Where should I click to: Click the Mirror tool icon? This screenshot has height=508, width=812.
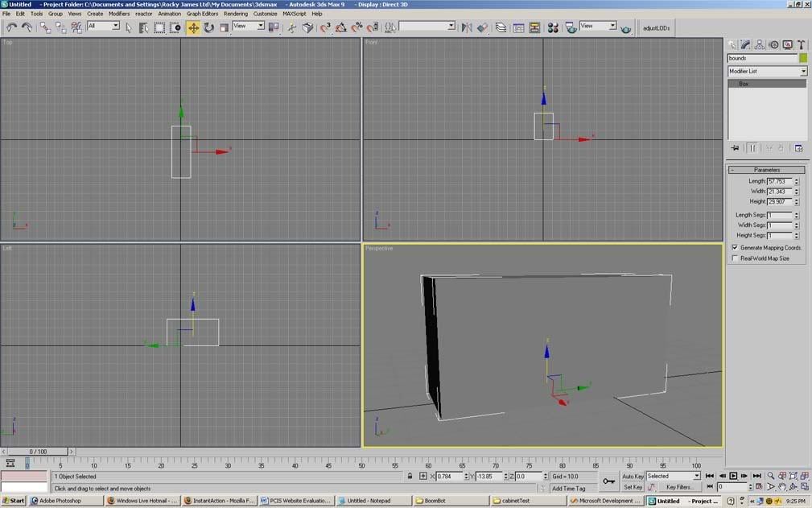[467, 27]
